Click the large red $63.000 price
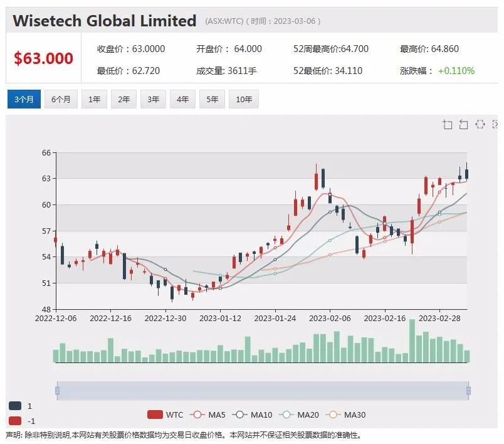 [x=43, y=58]
